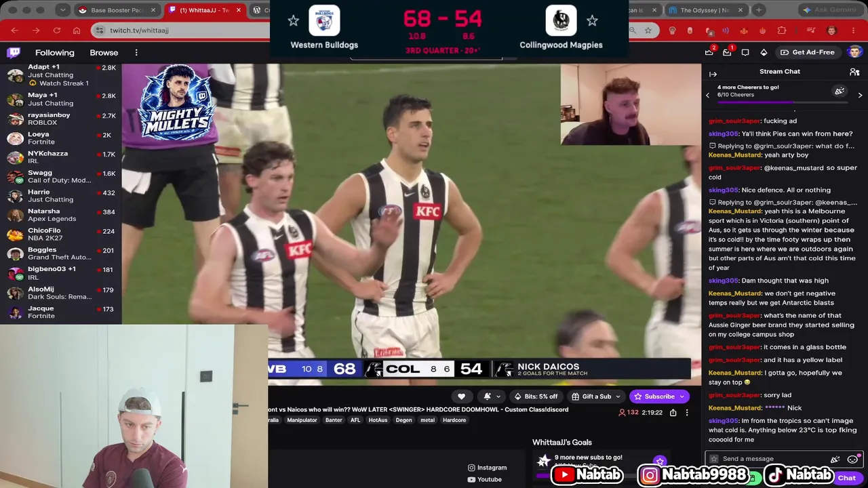Open the chat community users list
Viewport: 868px width, 488px height.
click(854, 72)
